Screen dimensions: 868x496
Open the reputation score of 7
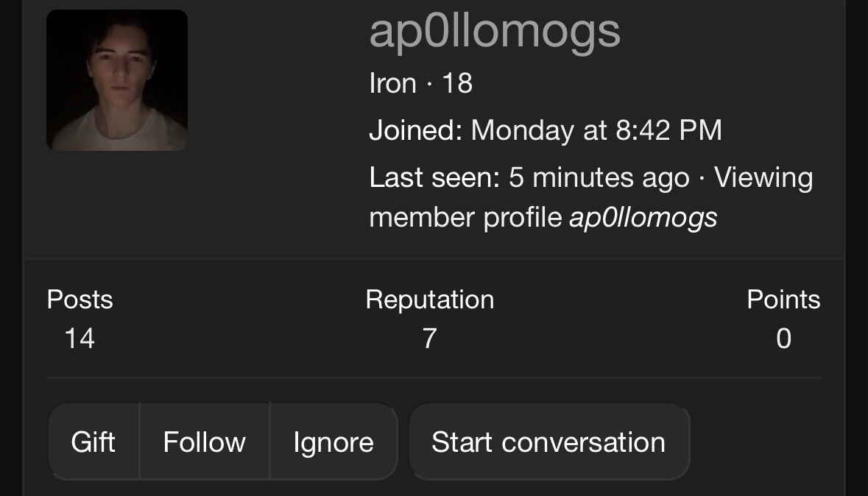pyautogui.click(x=430, y=338)
